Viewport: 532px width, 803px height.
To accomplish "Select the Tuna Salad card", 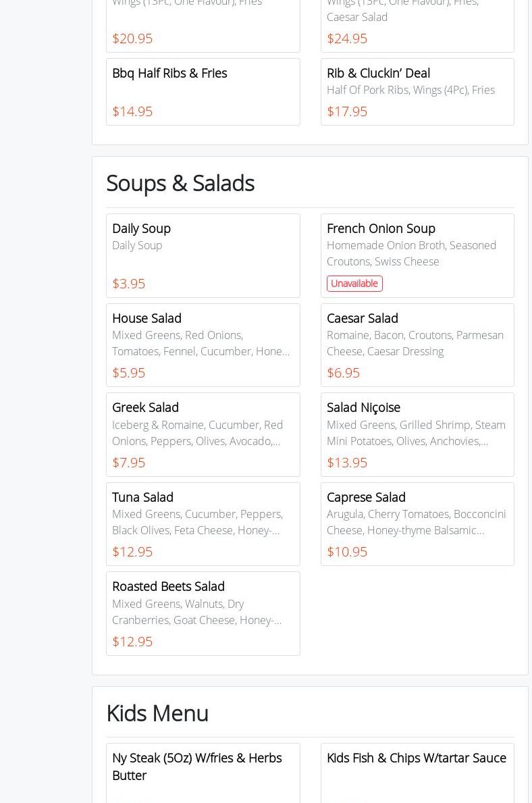I will [x=203, y=523].
